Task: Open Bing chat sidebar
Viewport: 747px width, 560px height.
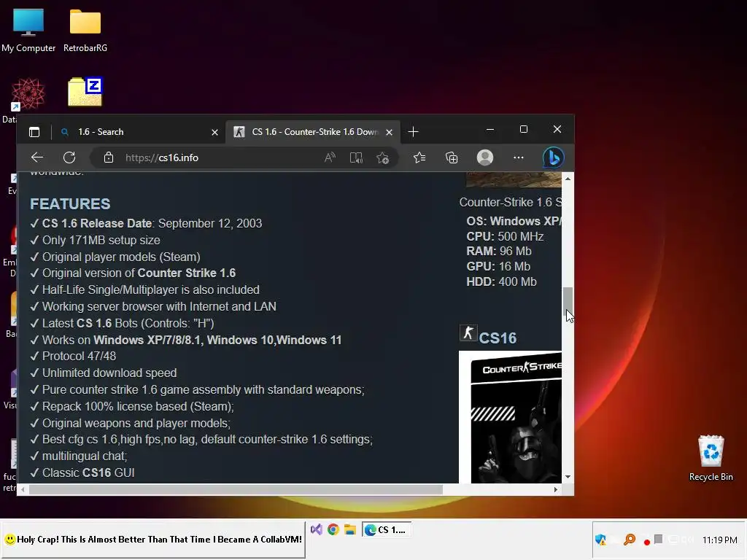Action: 554,157
